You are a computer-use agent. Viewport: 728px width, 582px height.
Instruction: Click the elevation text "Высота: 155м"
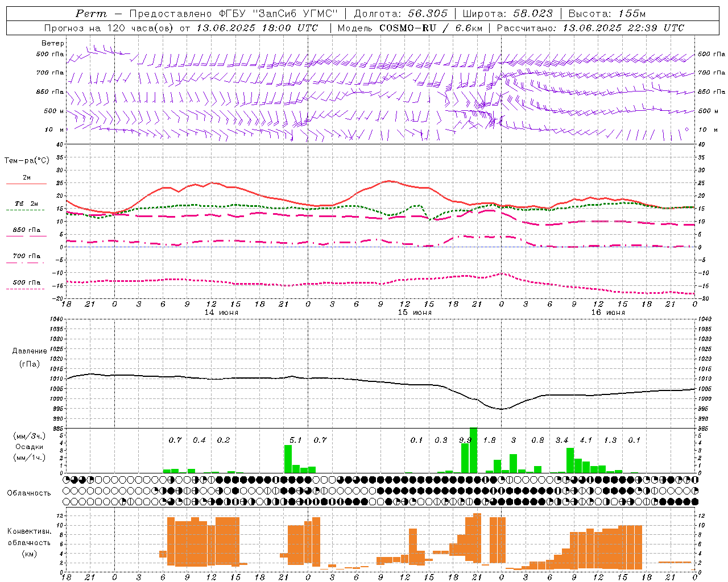coord(607,14)
